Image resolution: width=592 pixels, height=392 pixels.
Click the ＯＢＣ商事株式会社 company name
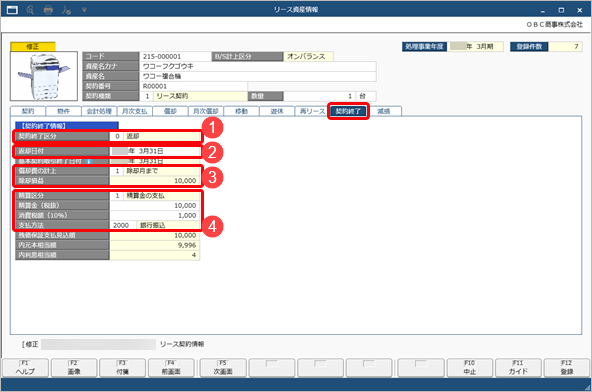[x=555, y=25]
